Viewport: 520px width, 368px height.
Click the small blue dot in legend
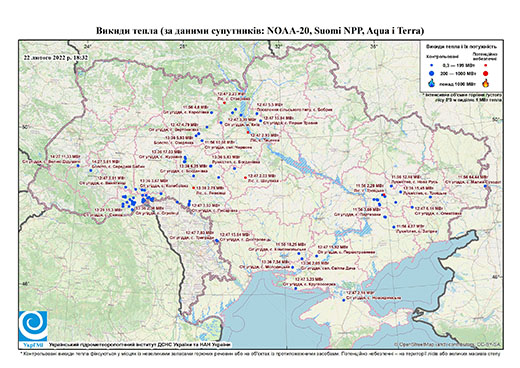[432, 65]
